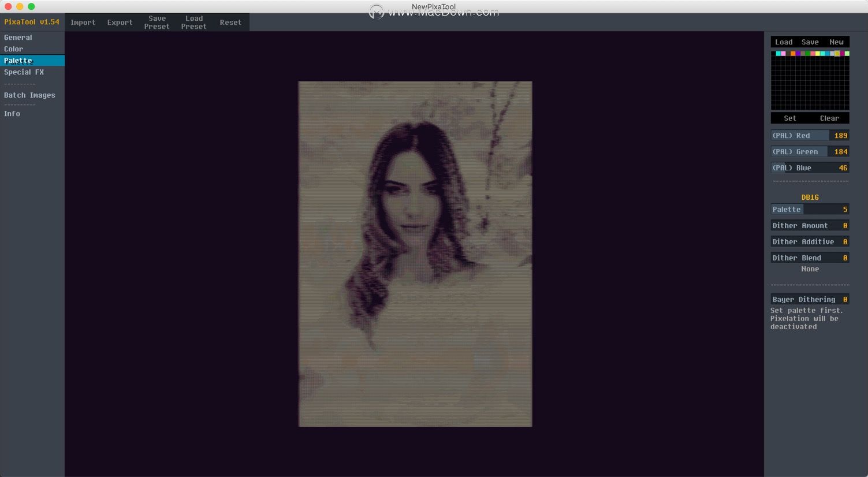Click the Dither Blend slider
868x477 pixels.
pyautogui.click(x=810, y=258)
